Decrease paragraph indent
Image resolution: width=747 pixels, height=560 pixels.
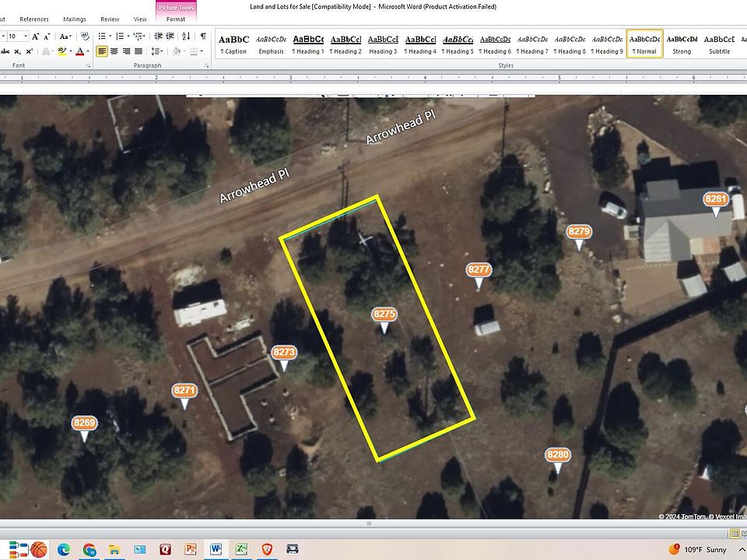159,37
